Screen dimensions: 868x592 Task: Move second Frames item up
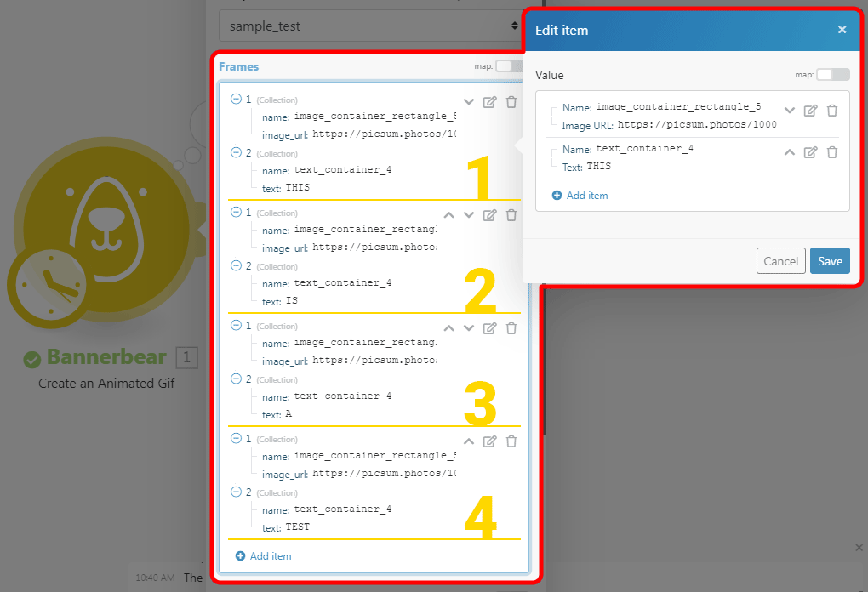[x=449, y=215]
